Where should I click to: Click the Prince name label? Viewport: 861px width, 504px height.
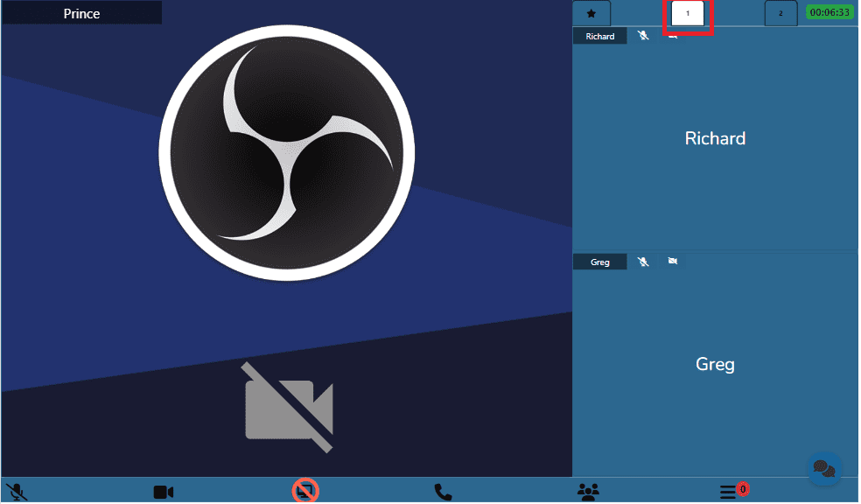tap(81, 14)
